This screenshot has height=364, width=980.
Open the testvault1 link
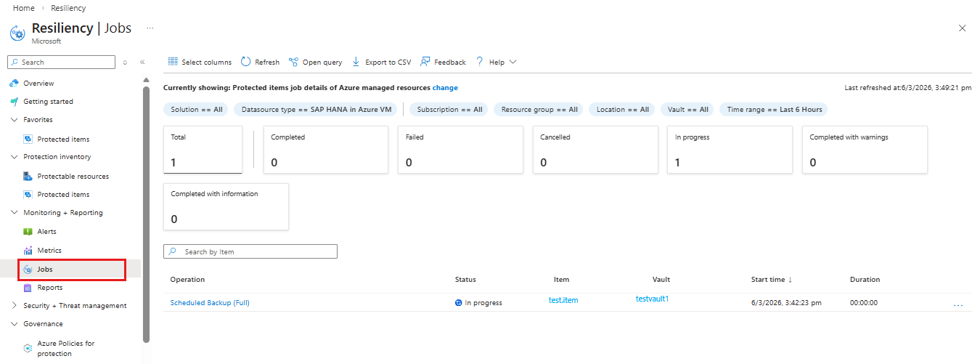point(652,299)
